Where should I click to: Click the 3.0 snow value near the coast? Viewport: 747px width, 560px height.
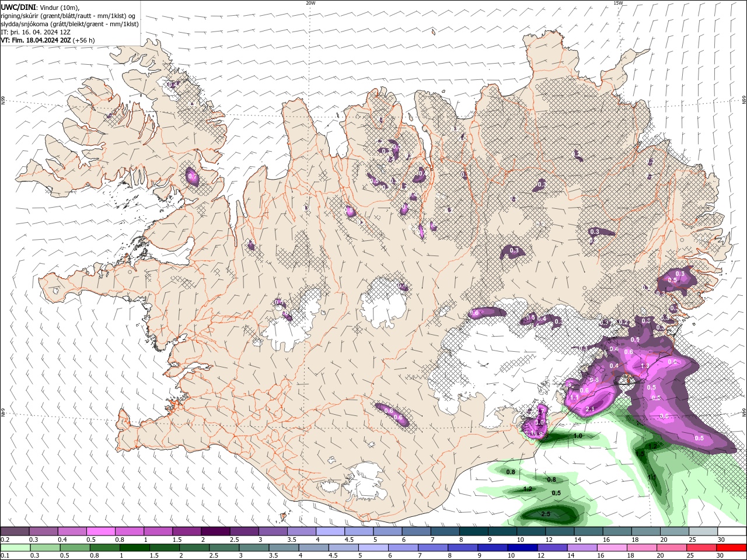pyautogui.click(x=539, y=422)
